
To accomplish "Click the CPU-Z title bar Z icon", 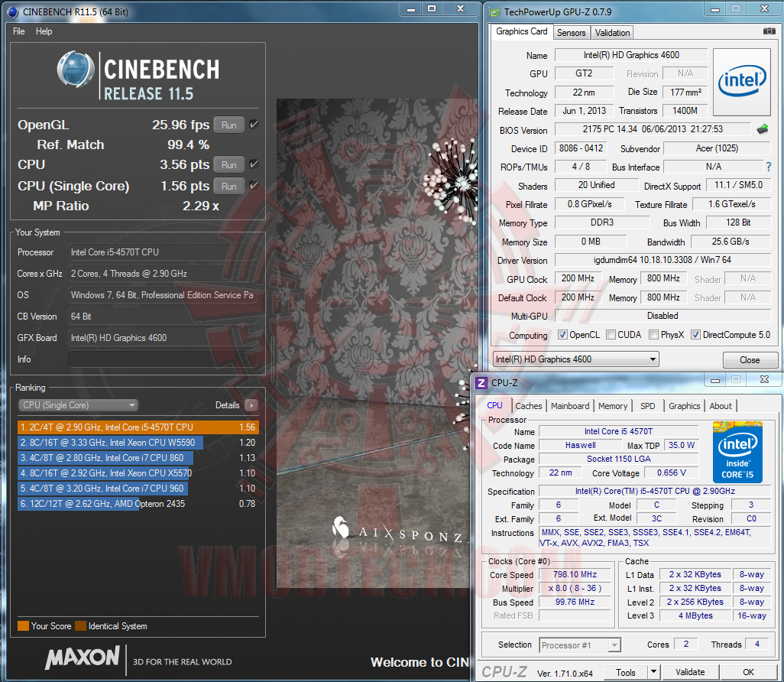I will coord(481,383).
